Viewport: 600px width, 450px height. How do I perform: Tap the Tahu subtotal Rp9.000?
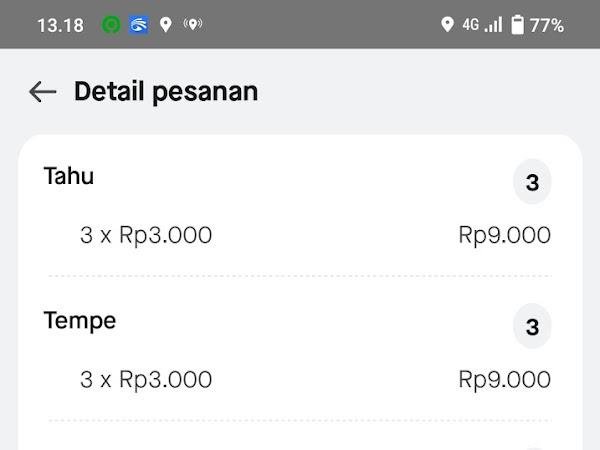point(504,235)
